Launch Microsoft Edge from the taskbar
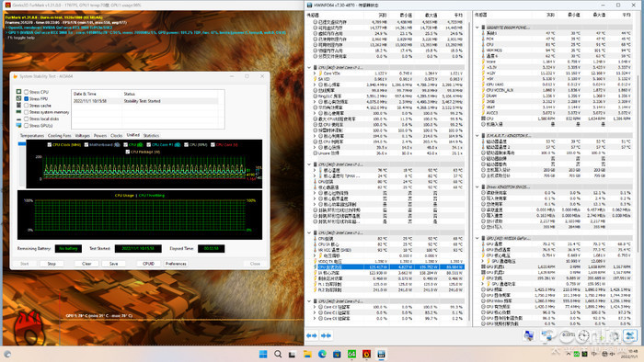644x362 pixels. (322, 354)
